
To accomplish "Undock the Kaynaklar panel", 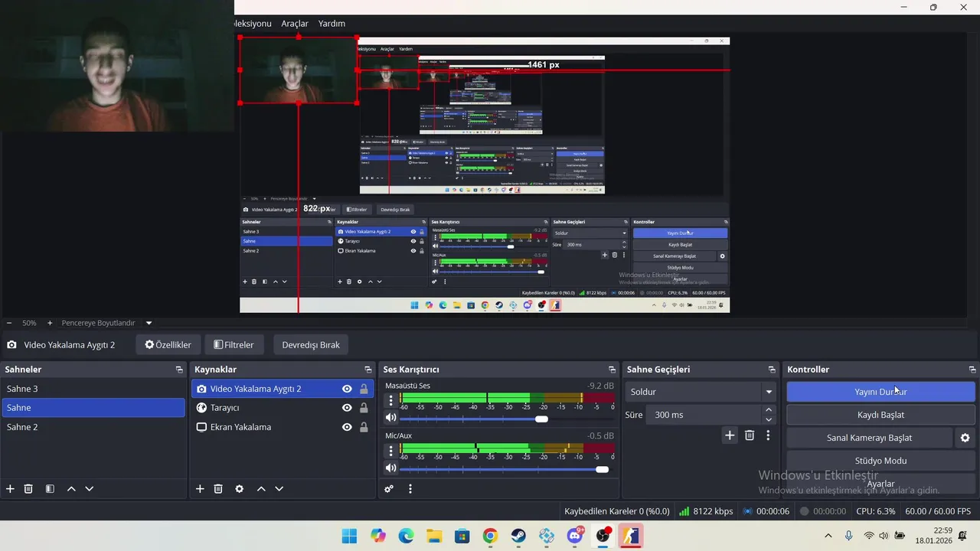I will pyautogui.click(x=368, y=370).
